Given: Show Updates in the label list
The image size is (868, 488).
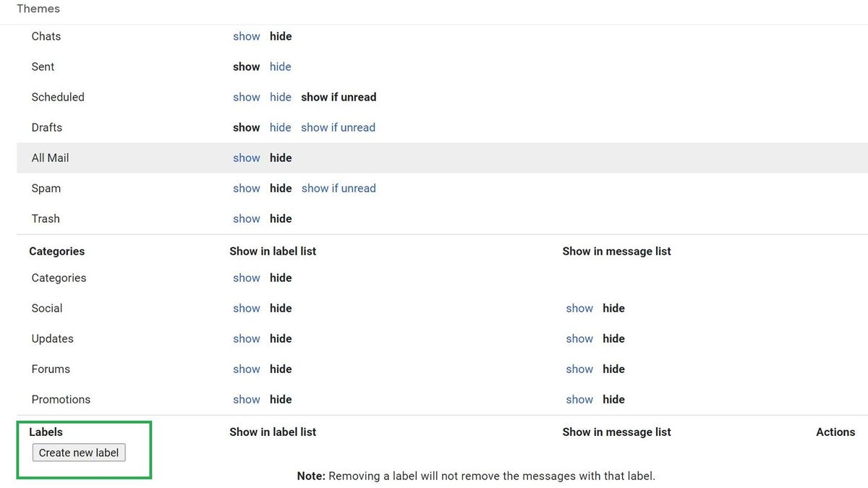Looking at the screenshot, I should pos(246,338).
